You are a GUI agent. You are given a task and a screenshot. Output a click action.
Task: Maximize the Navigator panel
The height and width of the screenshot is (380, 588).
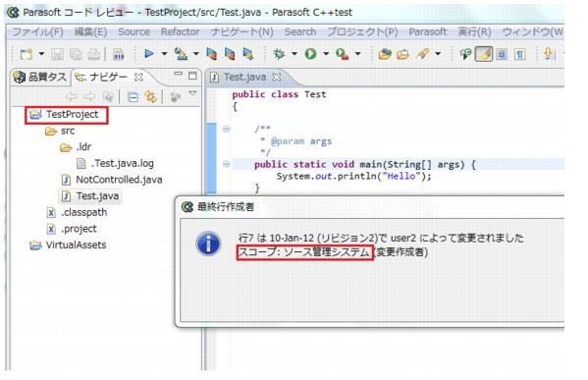click(192, 76)
